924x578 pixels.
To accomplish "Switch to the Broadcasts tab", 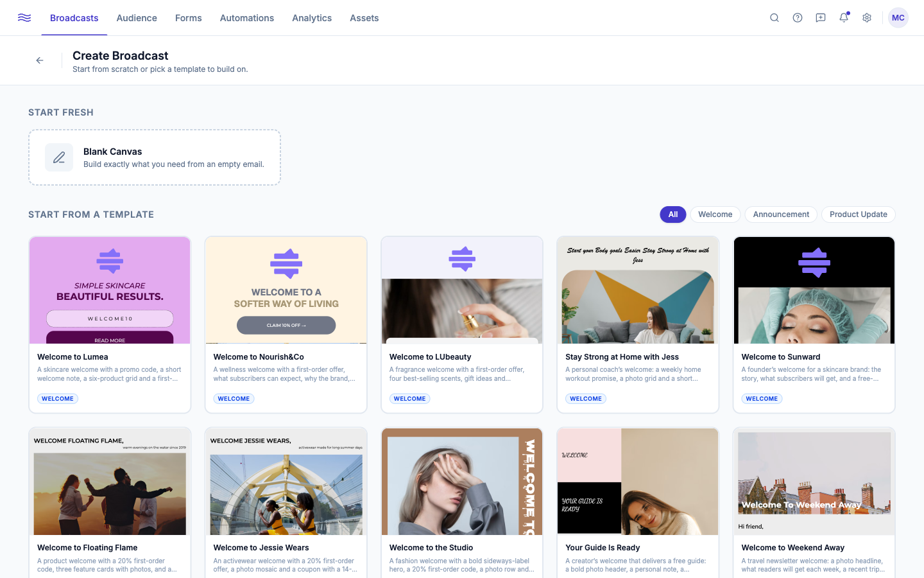I will (x=74, y=18).
